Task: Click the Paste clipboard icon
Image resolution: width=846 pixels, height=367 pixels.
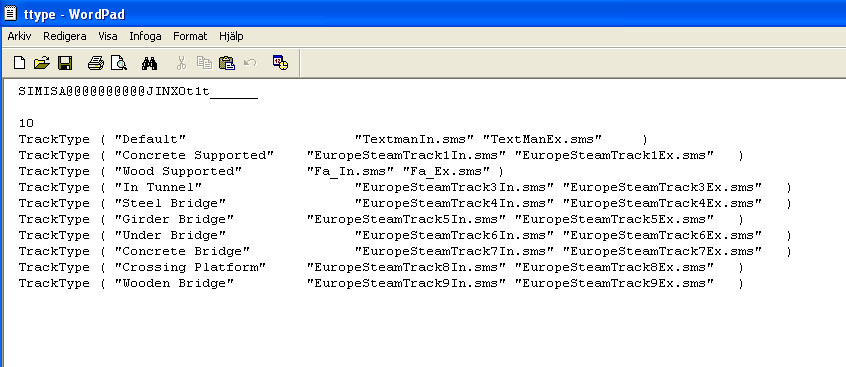Action: click(227, 63)
